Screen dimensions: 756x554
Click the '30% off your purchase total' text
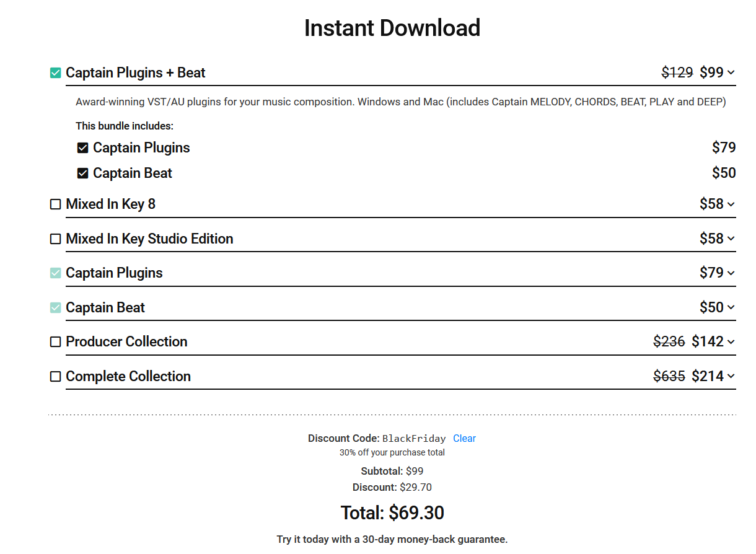[392, 452]
